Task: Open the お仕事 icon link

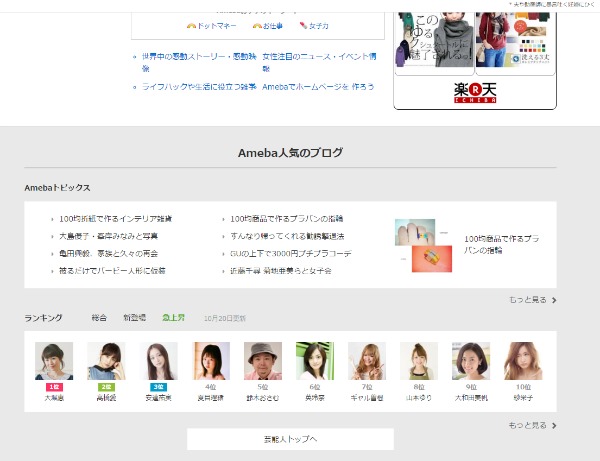Action: [269, 25]
